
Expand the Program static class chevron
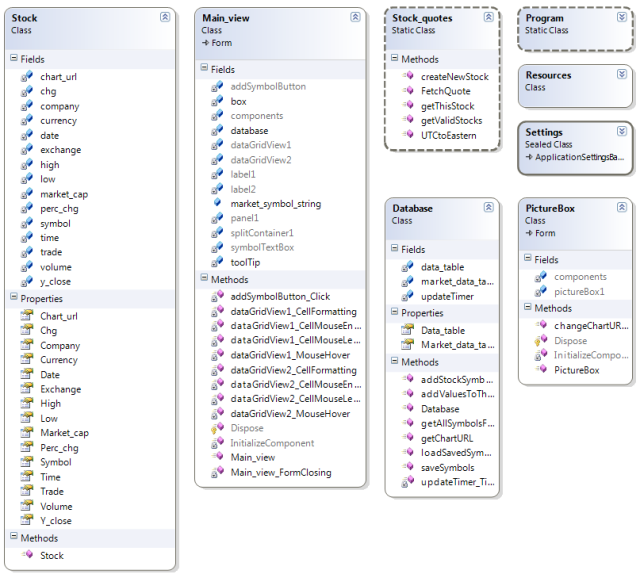click(620, 18)
